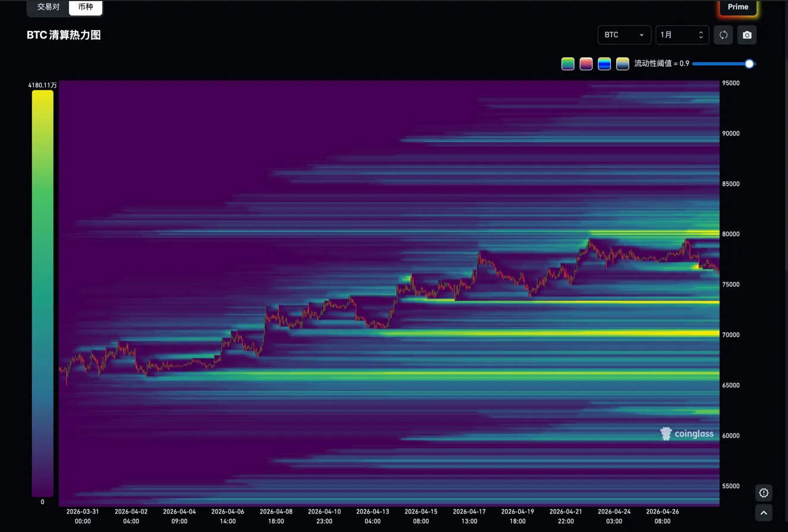Viewport: 788px width, 532px height.
Task: Click the 90000 price axis label
Action: 731,134
